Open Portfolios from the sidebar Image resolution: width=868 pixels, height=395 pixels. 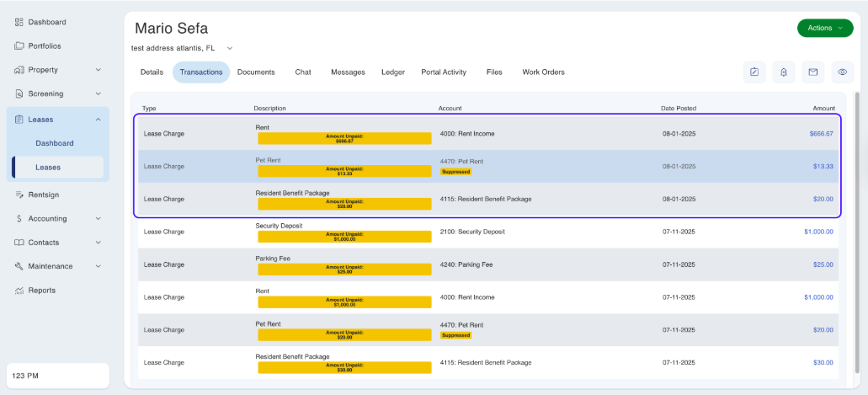44,46
